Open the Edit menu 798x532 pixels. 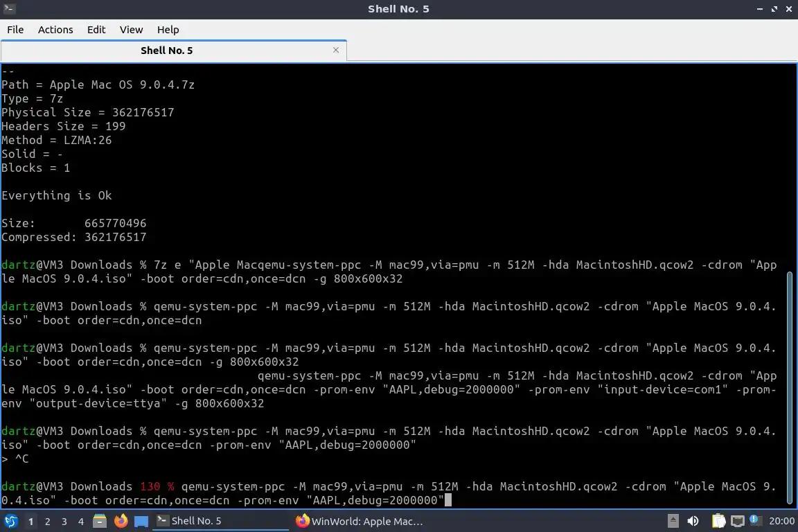click(x=96, y=30)
